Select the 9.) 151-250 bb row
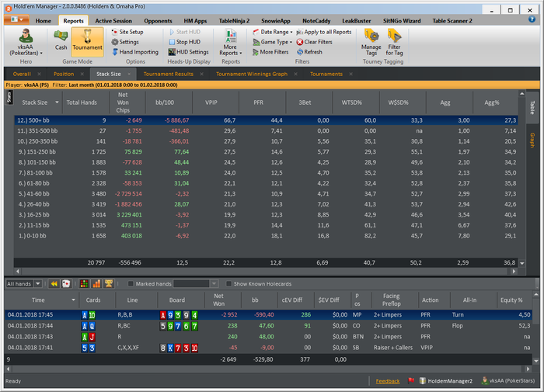The height and width of the screenshot is (392, 544). pos(266,152)
